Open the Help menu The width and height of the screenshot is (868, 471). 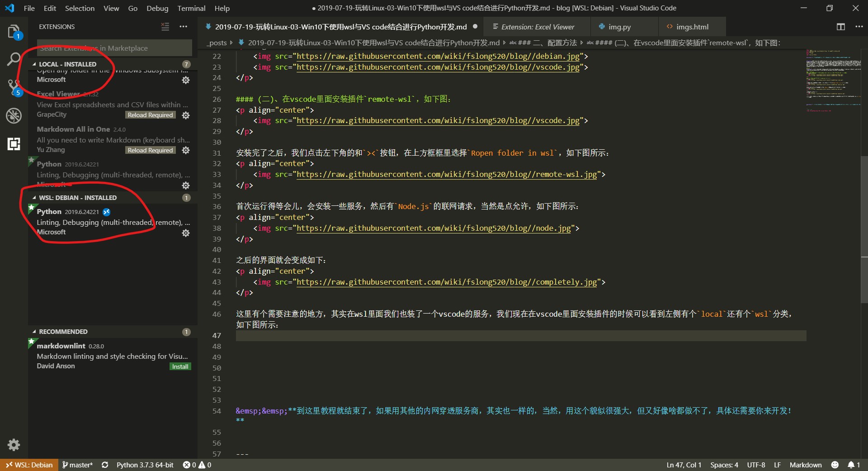(222, 8)
